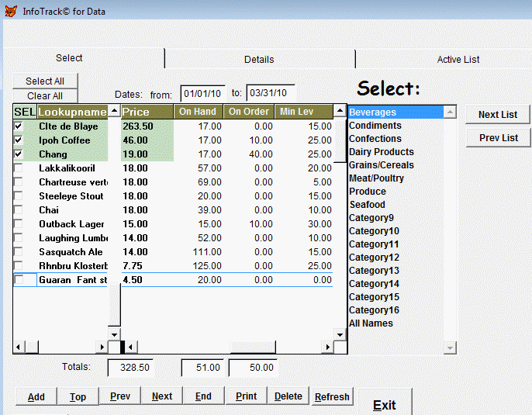Select Dairy Products category in list
This screenshot has height=415, width=532.
(381, 152)
